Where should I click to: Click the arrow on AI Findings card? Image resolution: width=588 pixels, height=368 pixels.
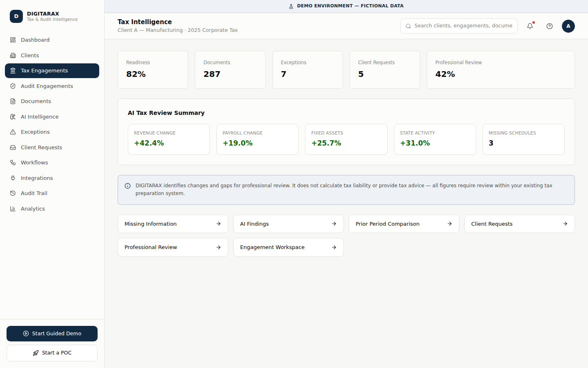(x=334, y=224)
